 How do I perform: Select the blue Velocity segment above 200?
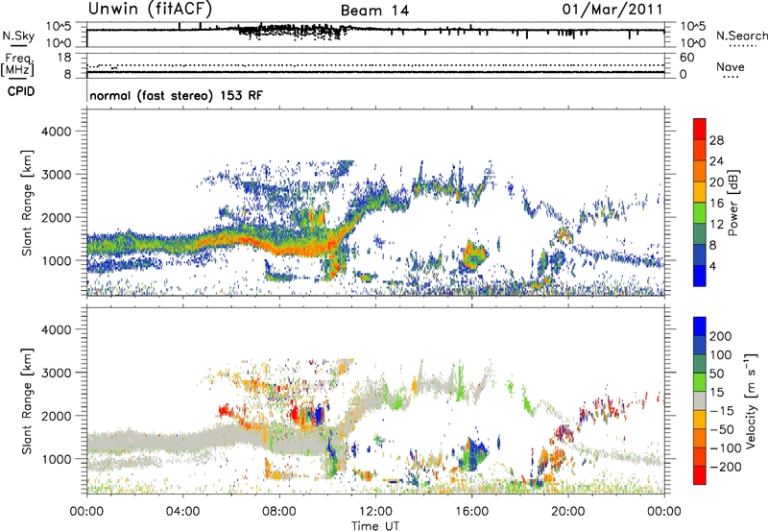point(700,326)
